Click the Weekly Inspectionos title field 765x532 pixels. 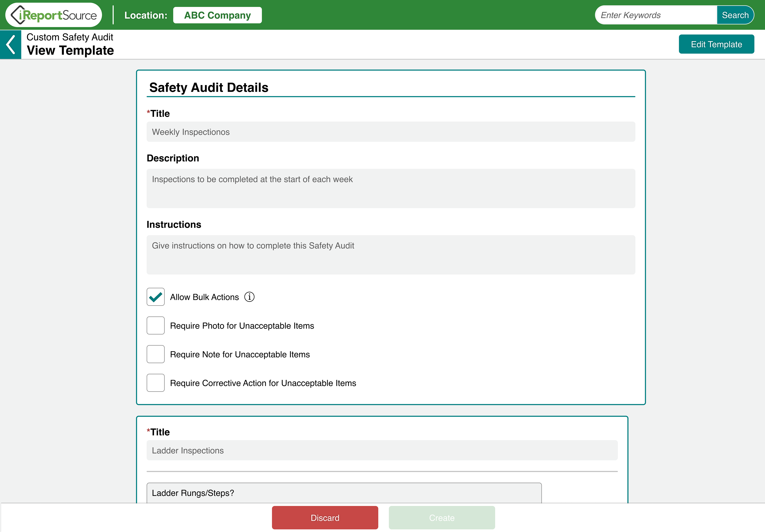tap(390, 132)
